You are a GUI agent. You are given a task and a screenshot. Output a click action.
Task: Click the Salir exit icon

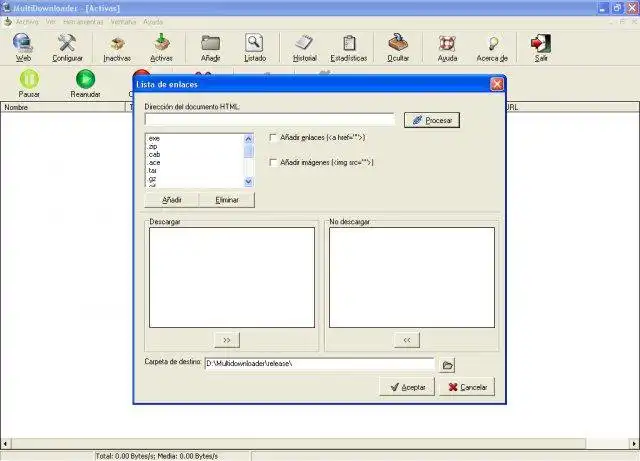coord(541,47)
